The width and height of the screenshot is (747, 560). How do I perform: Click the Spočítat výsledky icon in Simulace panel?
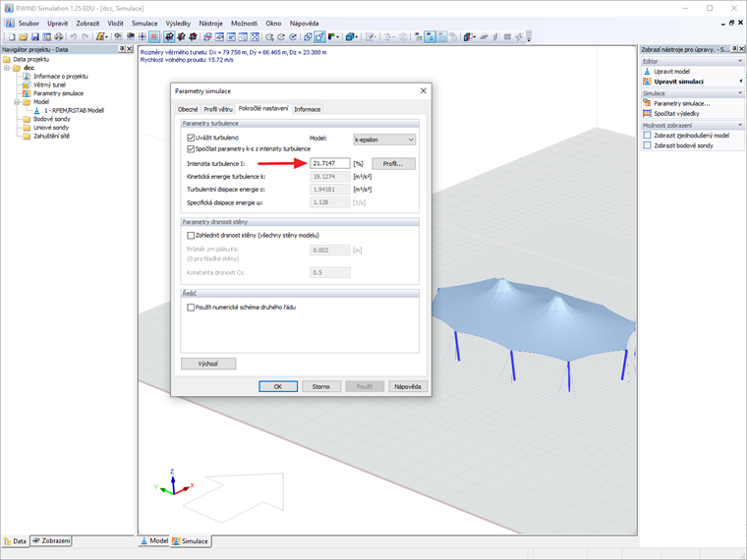click(x=647, y=113)
